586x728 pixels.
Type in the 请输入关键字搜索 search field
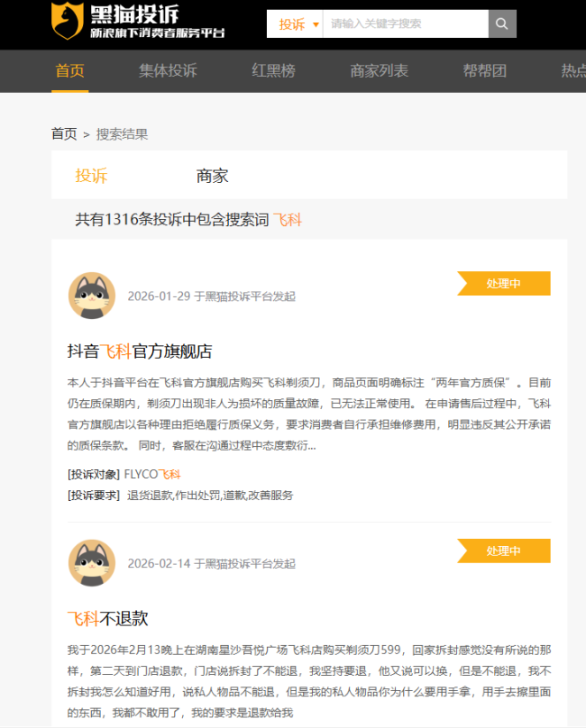[405, 24]
